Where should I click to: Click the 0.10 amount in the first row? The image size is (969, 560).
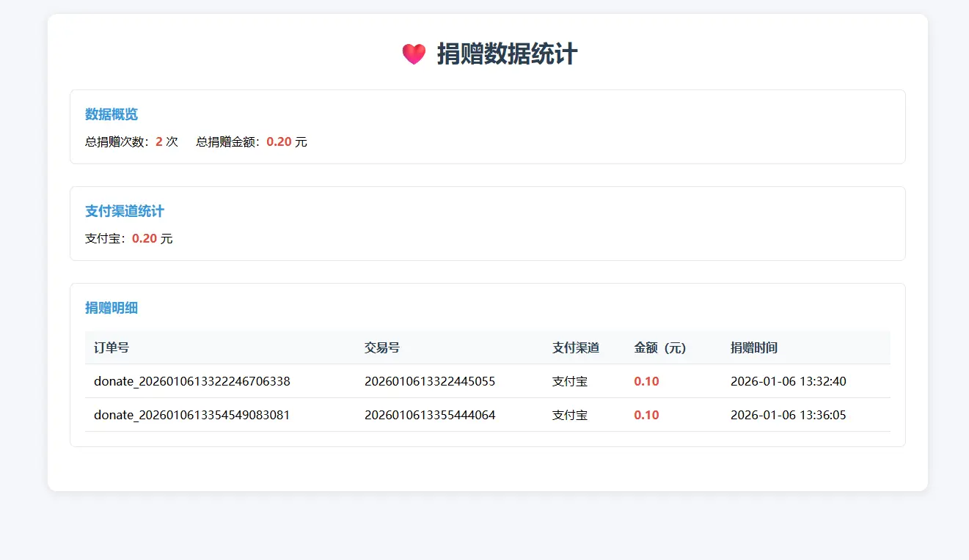pyautogui.click(x=646, y=381)
